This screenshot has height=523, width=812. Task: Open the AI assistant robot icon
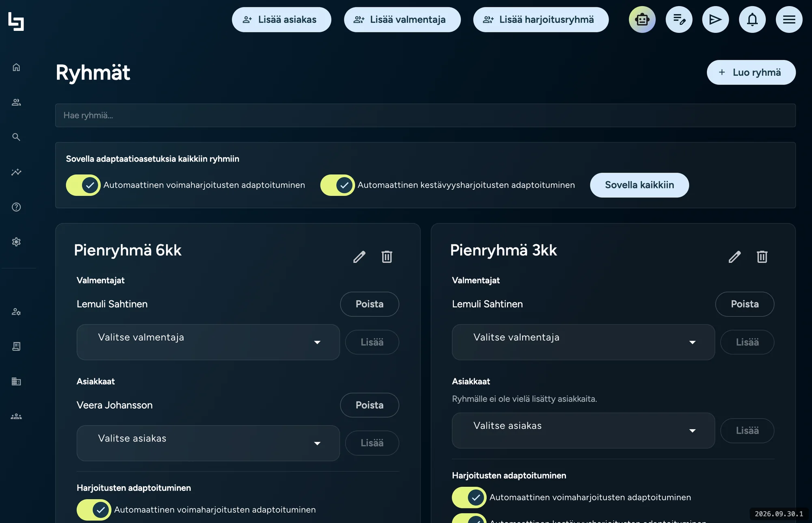pyautogui.click(x=642, y=19)
